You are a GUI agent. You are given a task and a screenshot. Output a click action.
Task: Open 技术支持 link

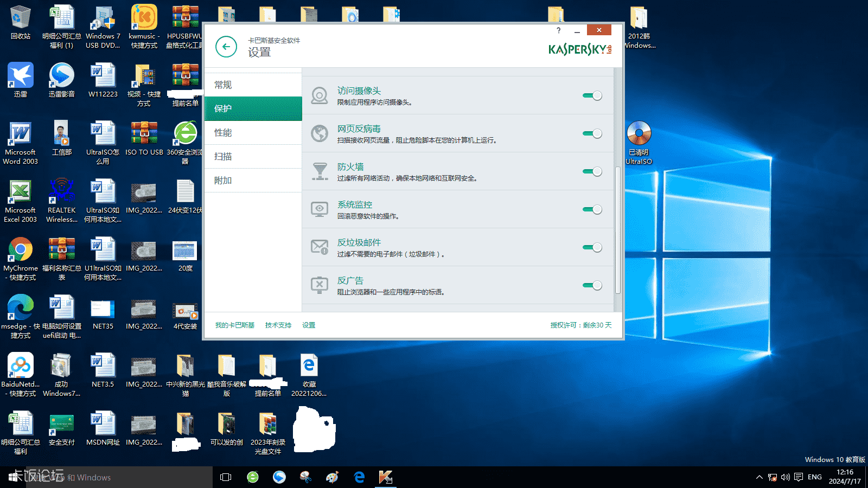coord(278,325)
